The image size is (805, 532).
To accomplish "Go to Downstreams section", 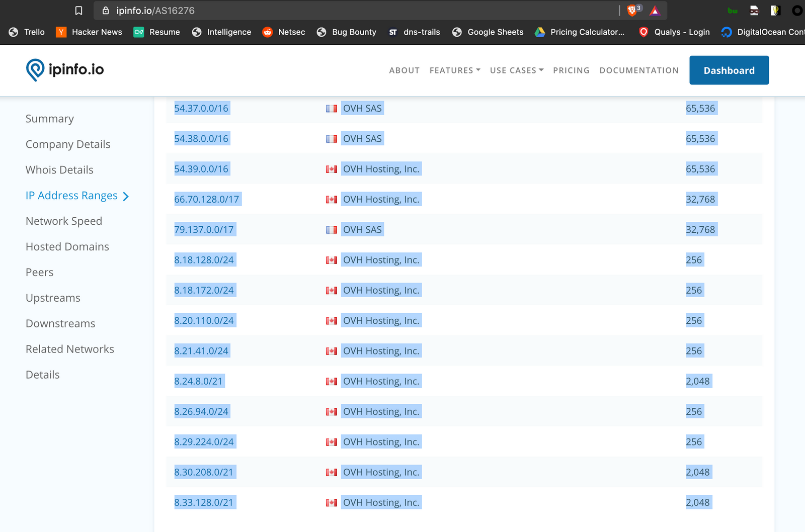I will pos(60,324).
